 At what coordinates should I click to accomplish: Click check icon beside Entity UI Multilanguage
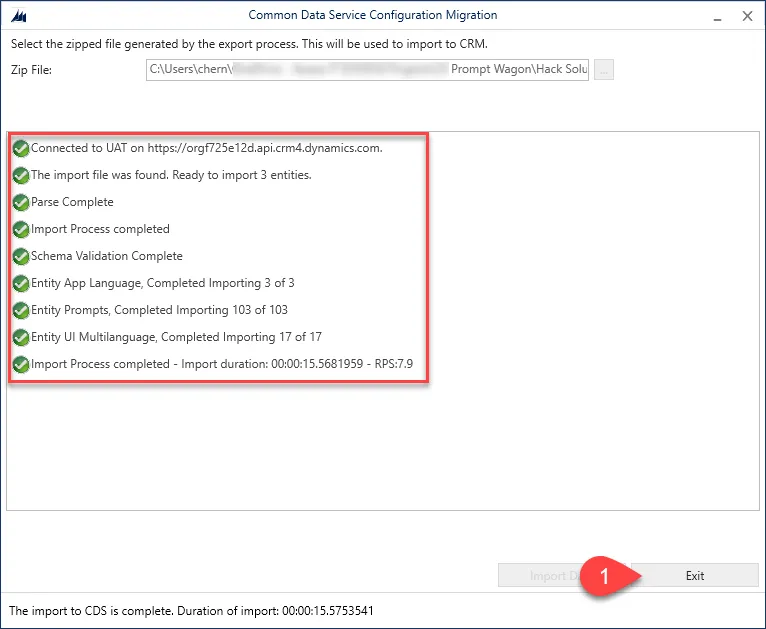pos(21,337)
